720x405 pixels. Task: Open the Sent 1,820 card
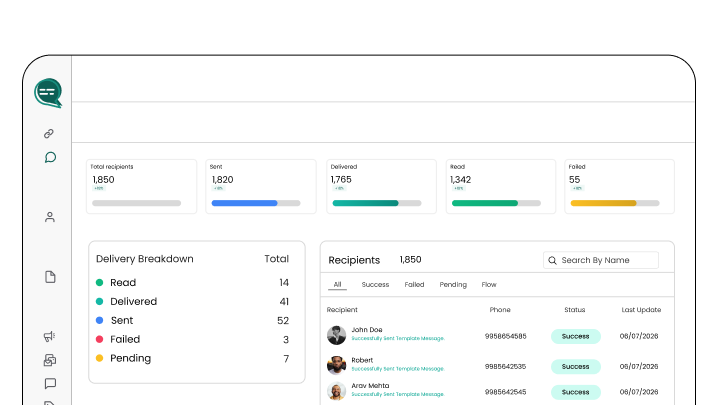[x=261, y=186]
